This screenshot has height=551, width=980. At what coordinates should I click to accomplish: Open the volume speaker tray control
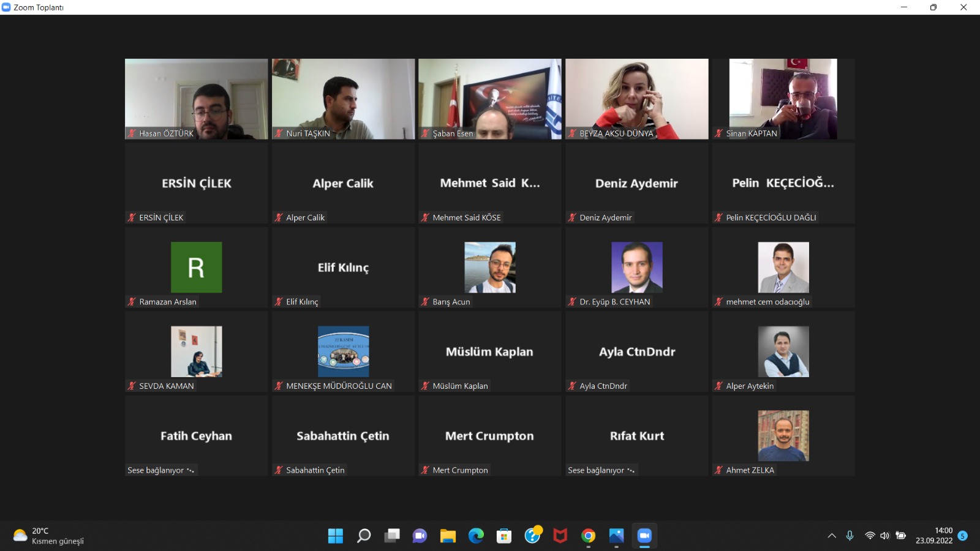(x=884, y=536)
